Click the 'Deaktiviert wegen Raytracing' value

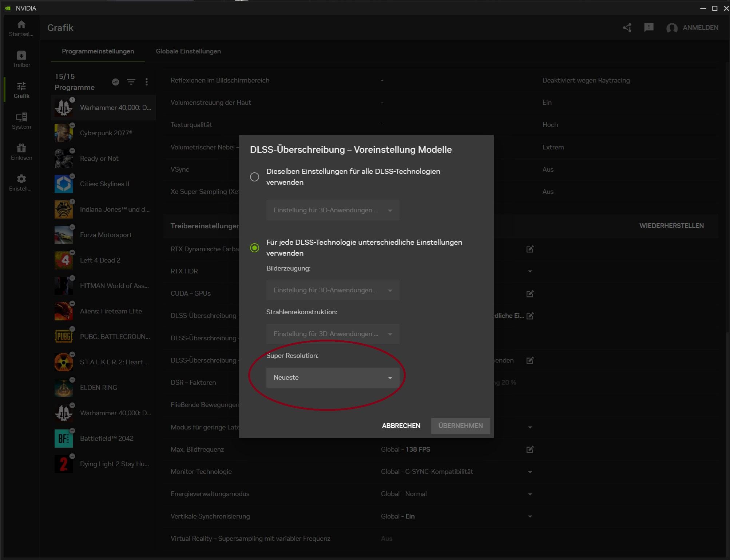coord(586,80)
